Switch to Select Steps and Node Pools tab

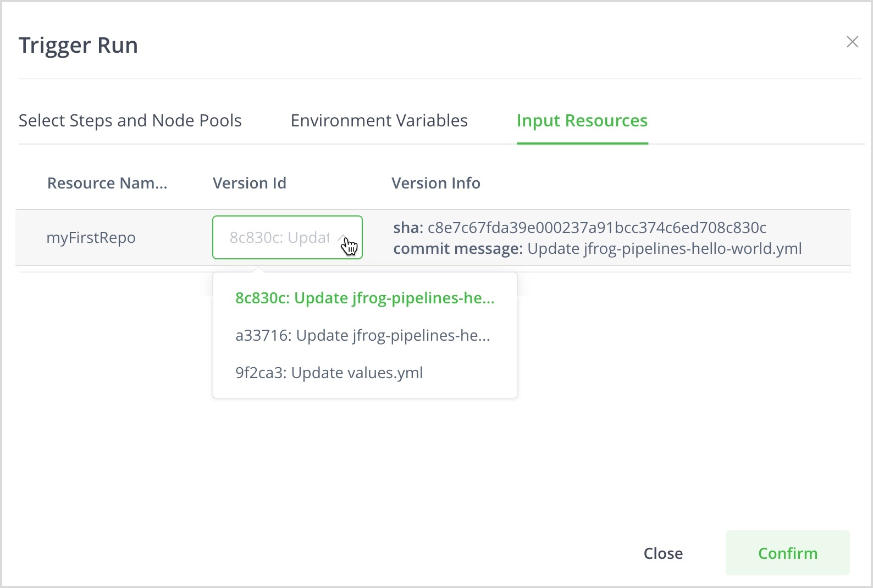click(x=130, y=120)
